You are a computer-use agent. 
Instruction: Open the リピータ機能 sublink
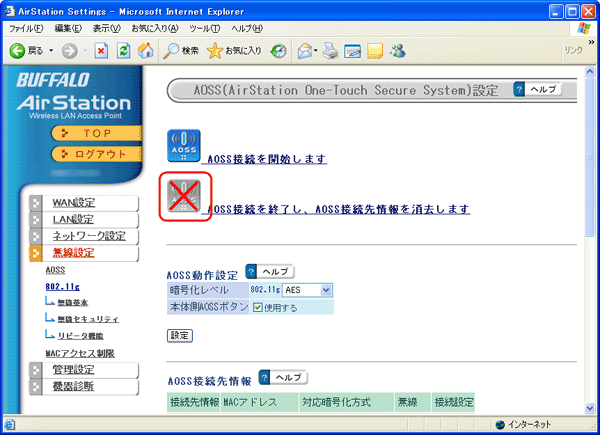(80, 336)
